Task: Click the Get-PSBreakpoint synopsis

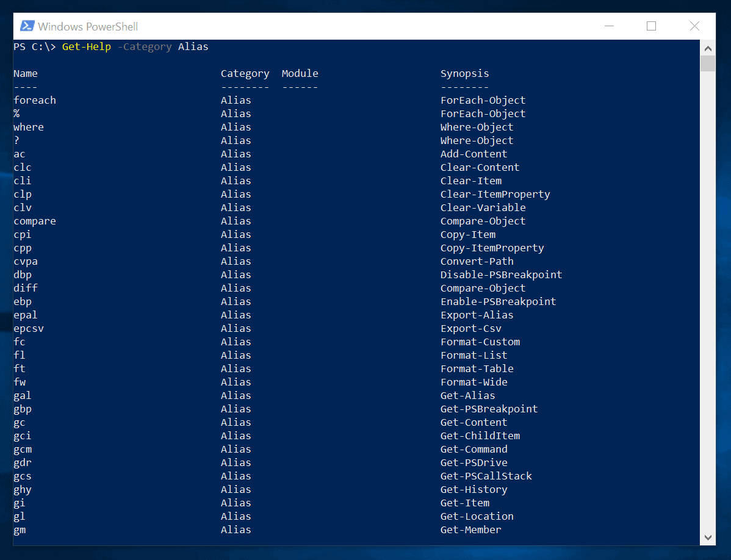Action: (489, 409)
